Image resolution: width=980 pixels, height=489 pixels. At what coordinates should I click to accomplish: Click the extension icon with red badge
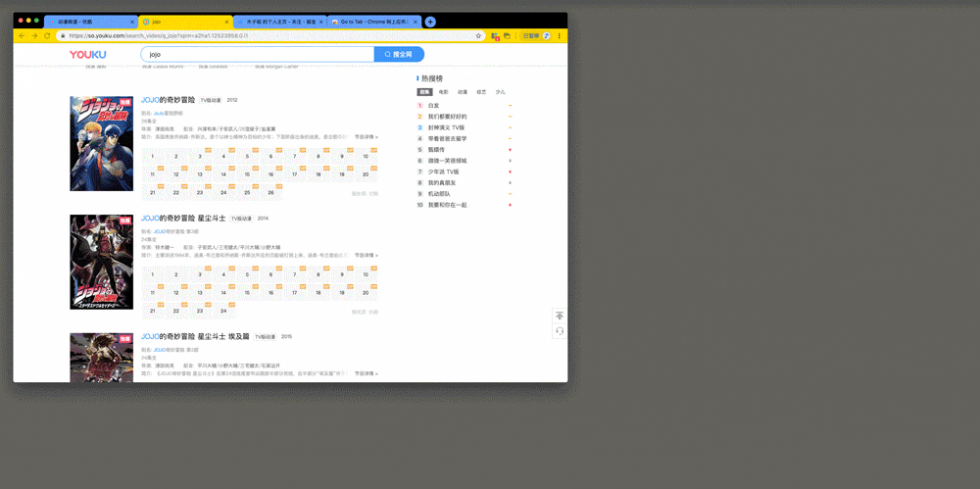tap(494, 36)
